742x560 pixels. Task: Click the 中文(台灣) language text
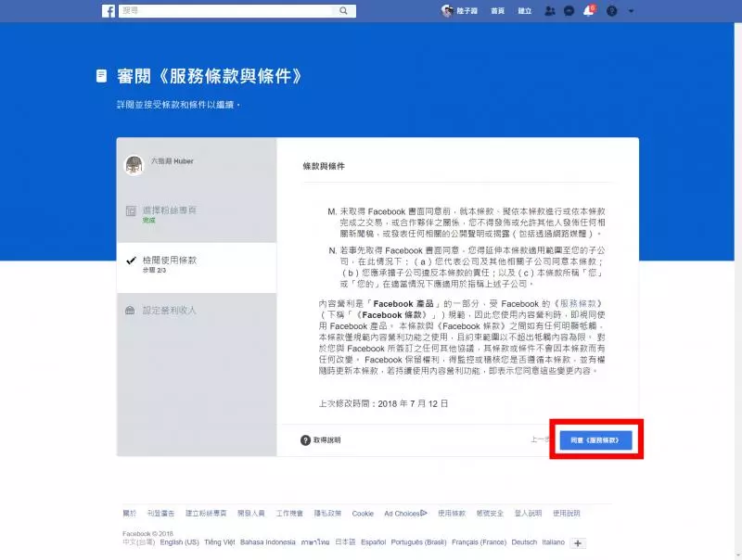point(138,542)
